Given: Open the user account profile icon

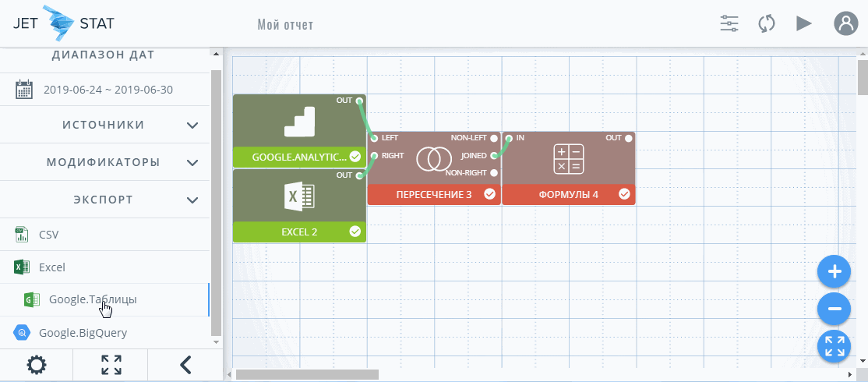Looking at the screenshot, I should click(x=845, y=23).
